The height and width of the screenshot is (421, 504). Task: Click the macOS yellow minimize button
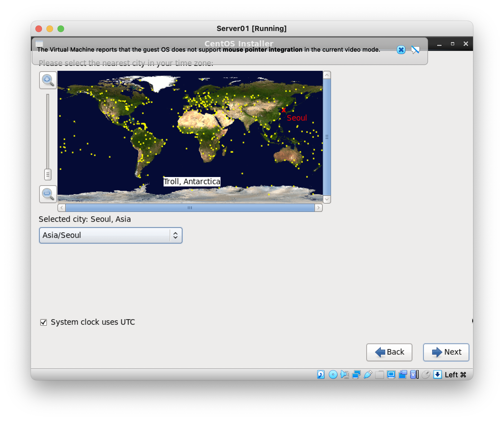[x=50, y=29]
